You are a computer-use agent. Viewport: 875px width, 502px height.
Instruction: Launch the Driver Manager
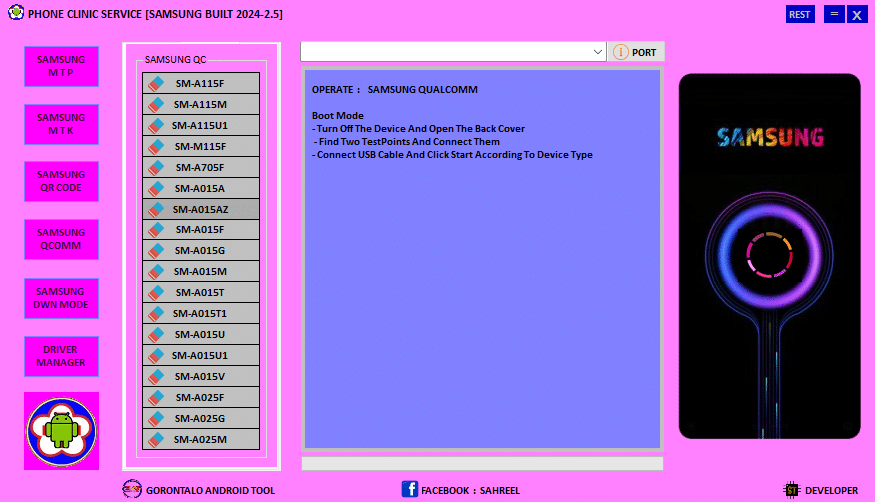pos(61,356)
